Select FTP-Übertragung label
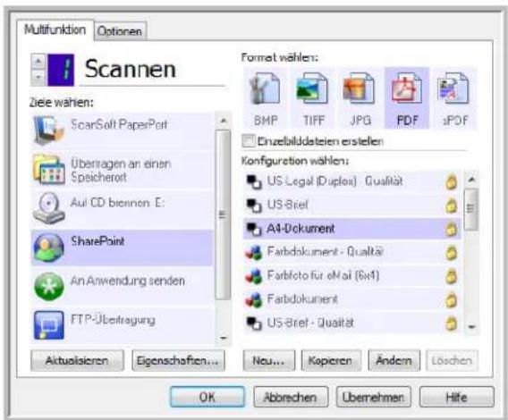This screenshot has height=420, width=508. [x=113, y=320]
